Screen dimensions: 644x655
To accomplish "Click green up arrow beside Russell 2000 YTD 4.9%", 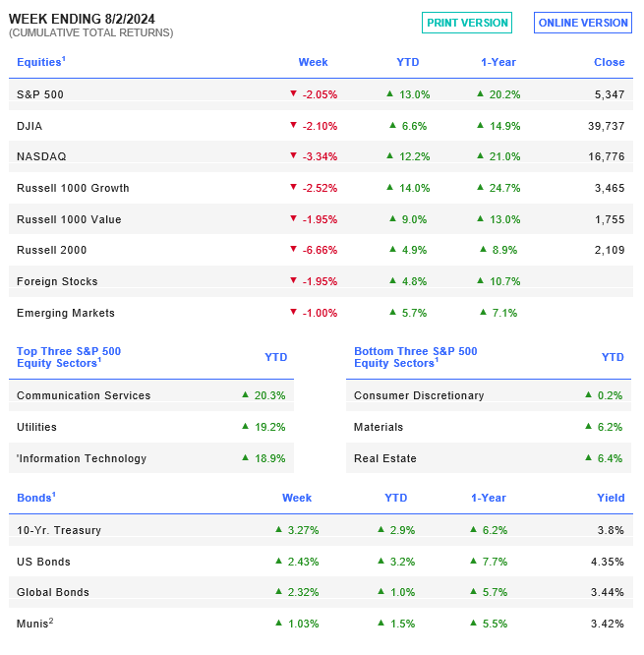I will point(392,250).
